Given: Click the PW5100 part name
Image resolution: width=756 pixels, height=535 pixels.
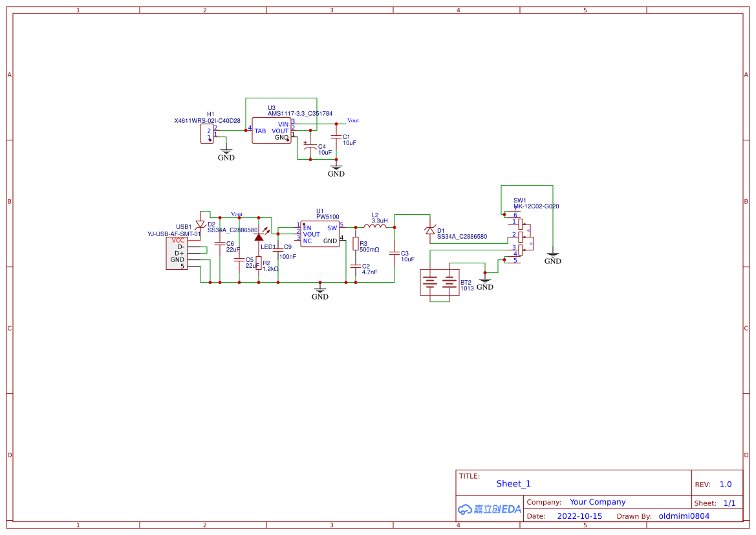Looking at the screenshot, I should (x=328, y=217).
